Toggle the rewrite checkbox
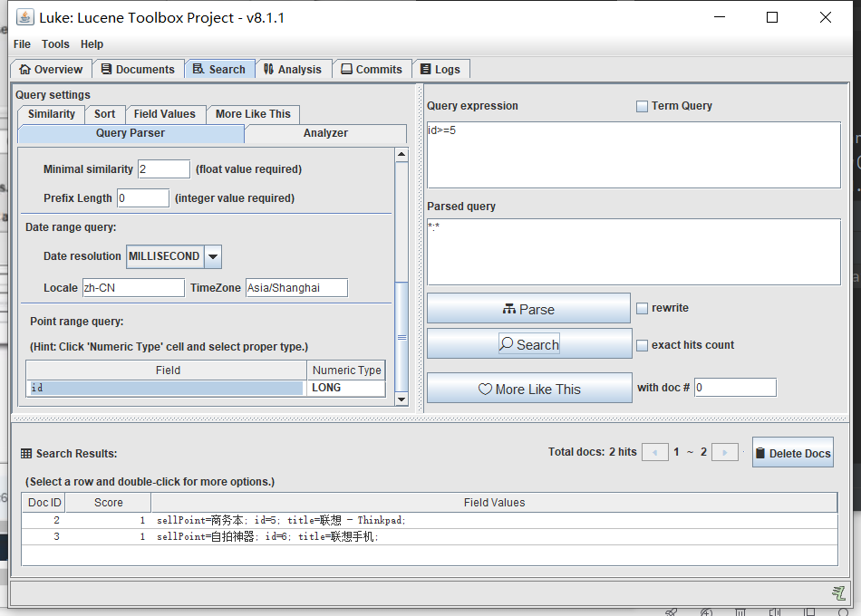The height and width of the screenshot is (616, 861). click(642, 309)
